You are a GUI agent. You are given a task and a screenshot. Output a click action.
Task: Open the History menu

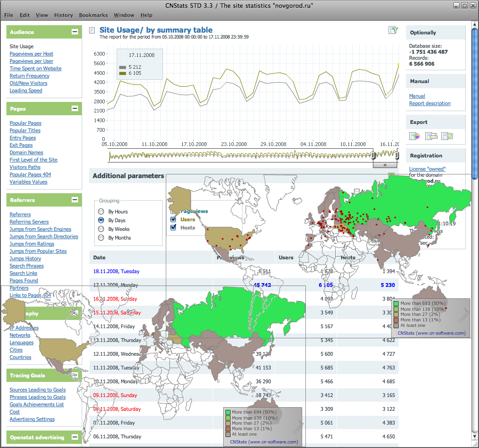click(x=63, y=15)
